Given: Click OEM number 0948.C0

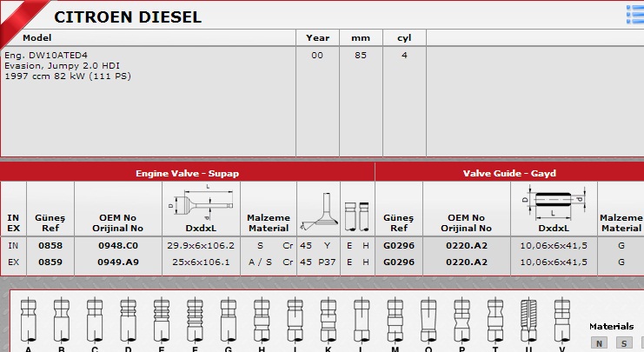Looking at the screenshot, I should coord(117,246).
